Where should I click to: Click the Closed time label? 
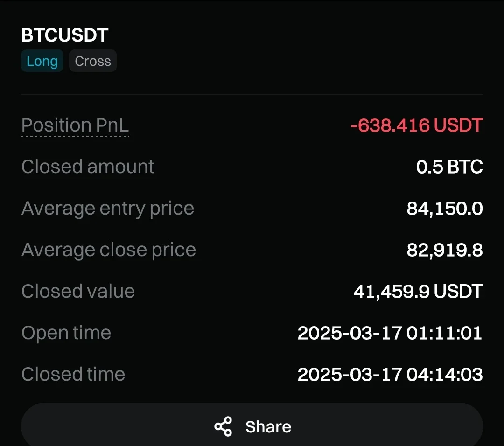click(73, 375)
